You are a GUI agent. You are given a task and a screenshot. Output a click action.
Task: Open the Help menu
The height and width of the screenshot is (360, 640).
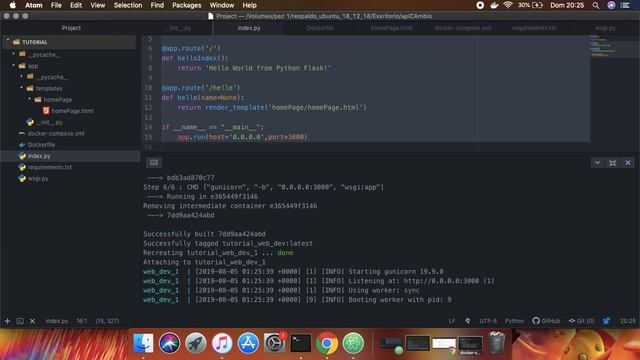tap(249, 5)
